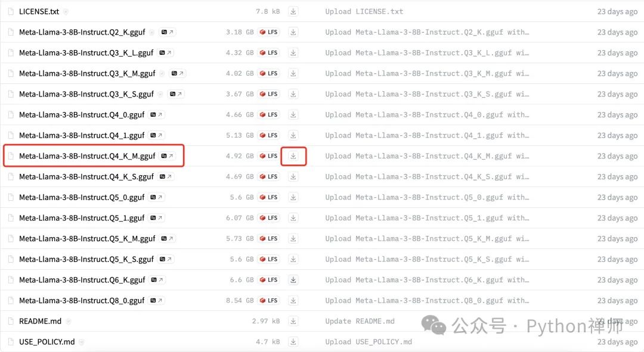
Task: Download the Q4_1.gguf model file
Action: point(293,135)
